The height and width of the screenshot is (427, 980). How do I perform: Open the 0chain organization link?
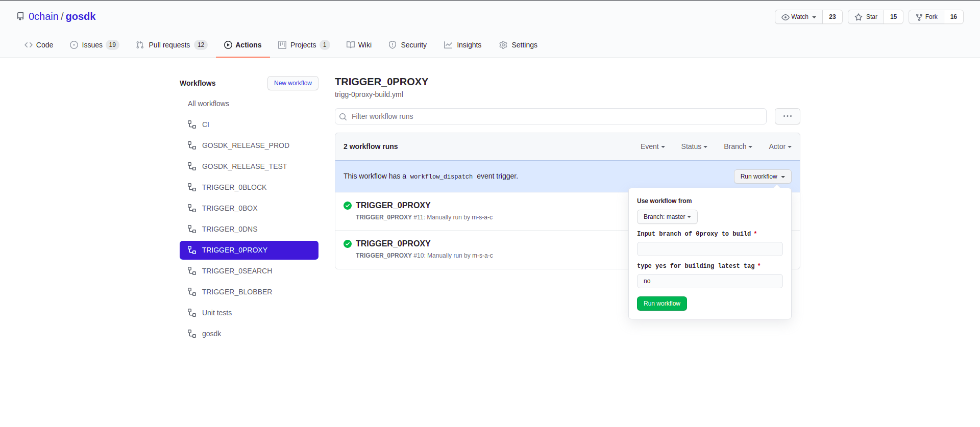tap(43, 16)
